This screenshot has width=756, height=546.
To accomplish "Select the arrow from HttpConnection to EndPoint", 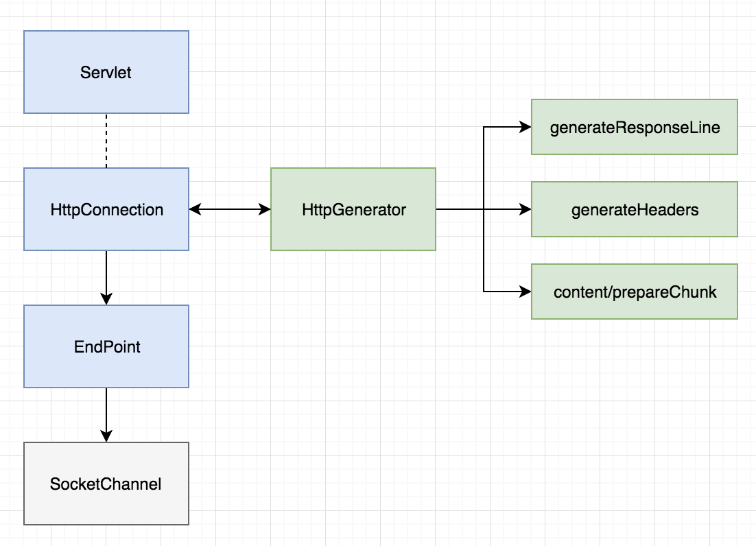I will coord(106,278).
